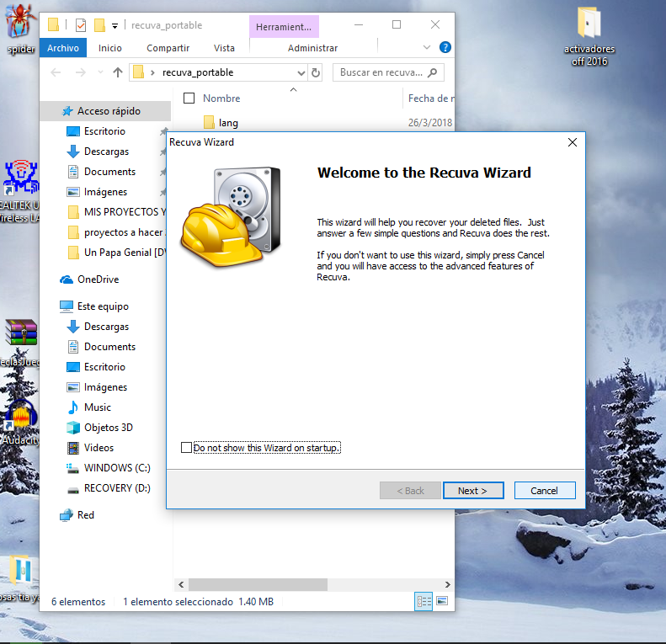Select the WinRAR archive desktop icon
The height and width of the screenshot is (644, 666).
[19, 343]
